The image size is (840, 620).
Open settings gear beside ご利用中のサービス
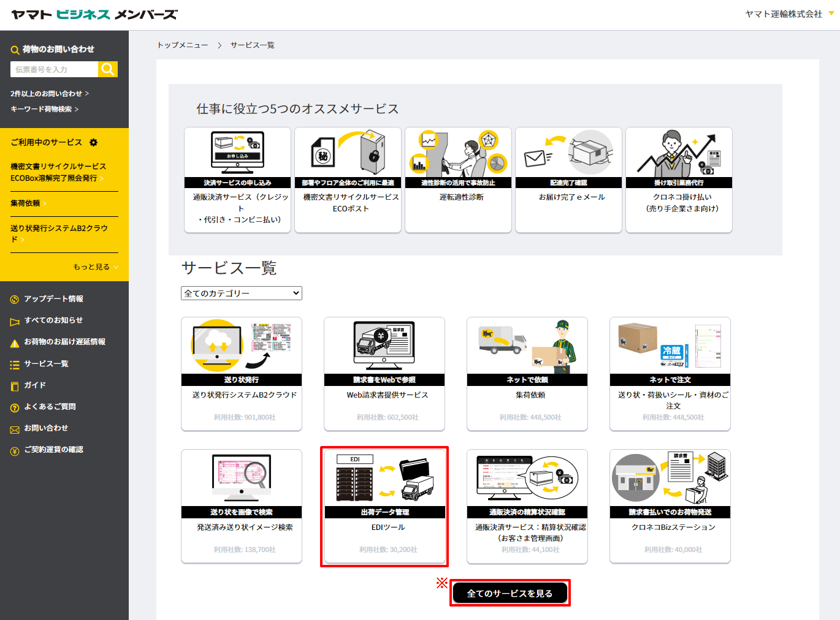tap(94, 142)
